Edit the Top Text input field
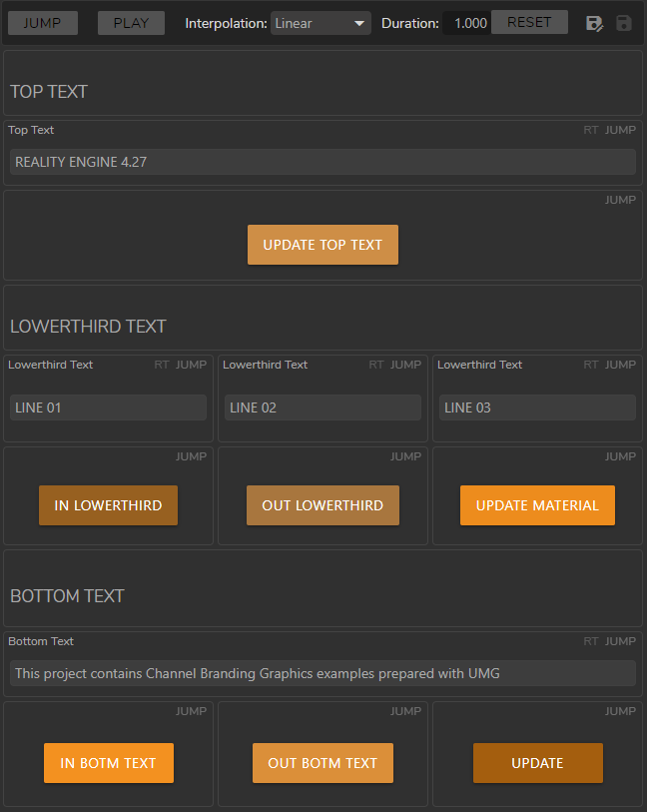Image resolution: width=647 pixels, height=812 pixels. click(323, 162)
